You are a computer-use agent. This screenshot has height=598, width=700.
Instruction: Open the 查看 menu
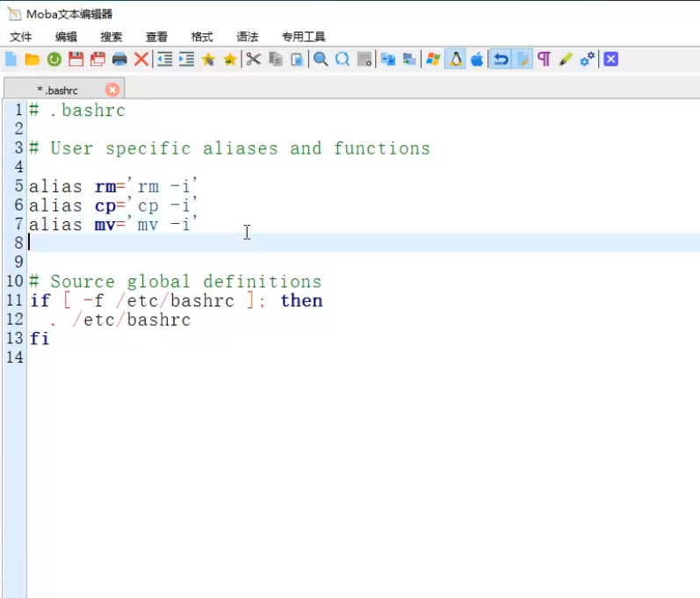[156, 37]
